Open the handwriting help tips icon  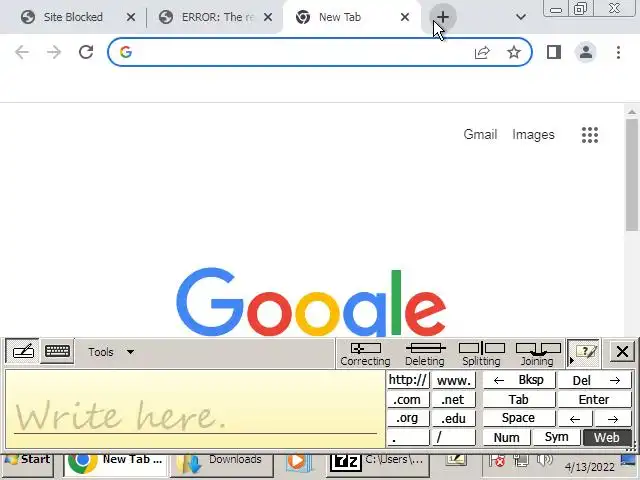586,351
